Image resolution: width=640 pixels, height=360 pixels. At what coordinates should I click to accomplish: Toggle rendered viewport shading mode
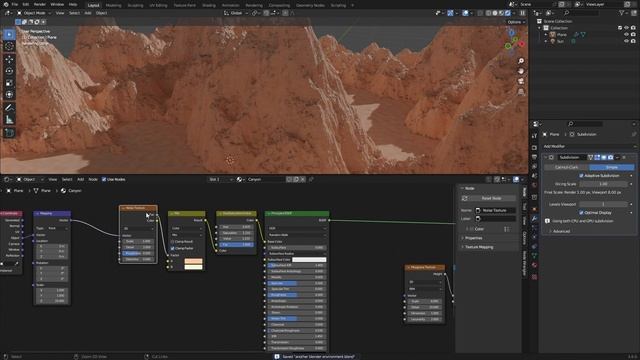(508, 13)
